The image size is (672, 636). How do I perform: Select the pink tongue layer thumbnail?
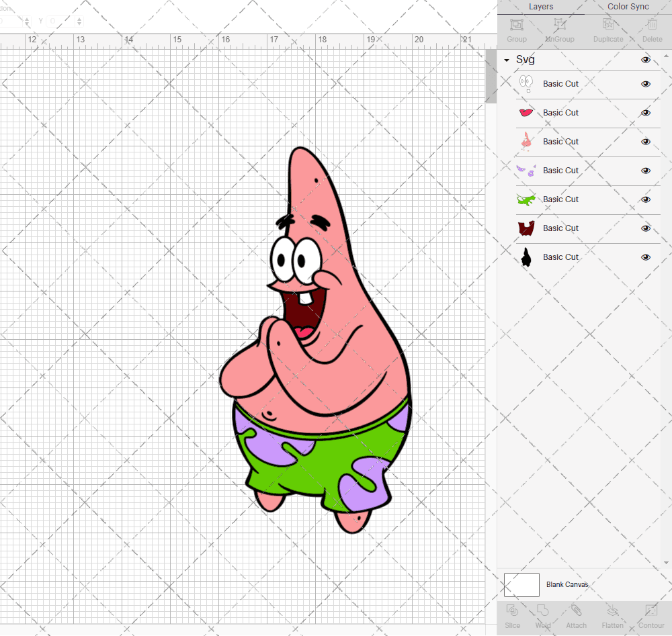pyautogui.click(x=526, y=113)
